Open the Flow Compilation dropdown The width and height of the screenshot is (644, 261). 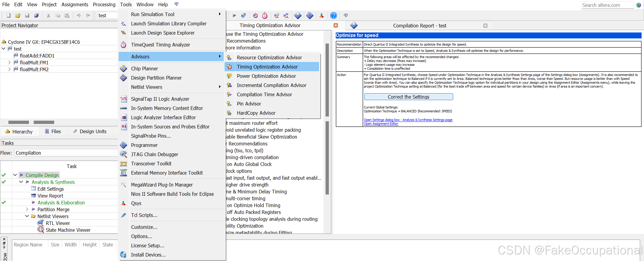tap(66, 153)
